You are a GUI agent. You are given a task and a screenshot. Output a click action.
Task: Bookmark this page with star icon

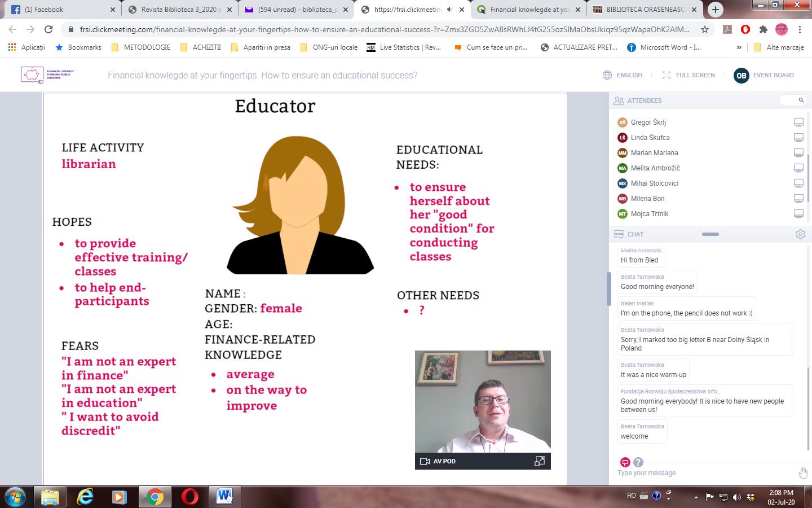tap(705, 29)
